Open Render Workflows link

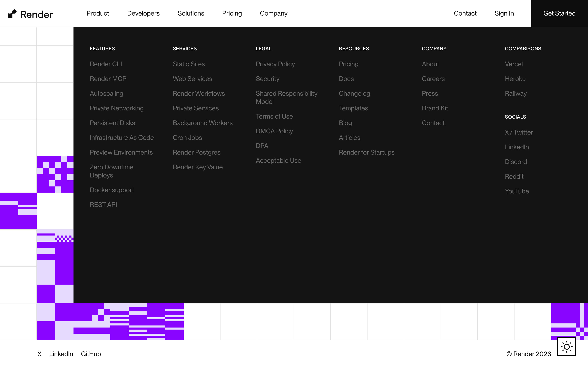tap(199, 93)
